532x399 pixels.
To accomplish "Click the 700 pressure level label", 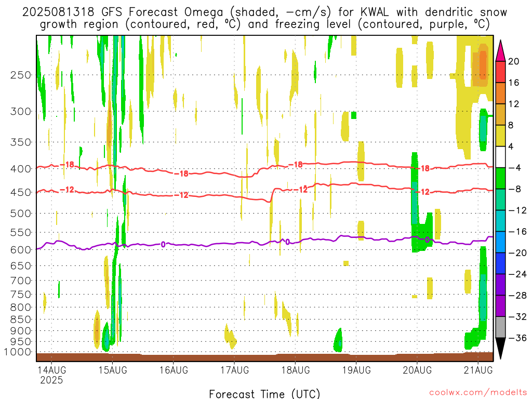I will tap(21, 281).
